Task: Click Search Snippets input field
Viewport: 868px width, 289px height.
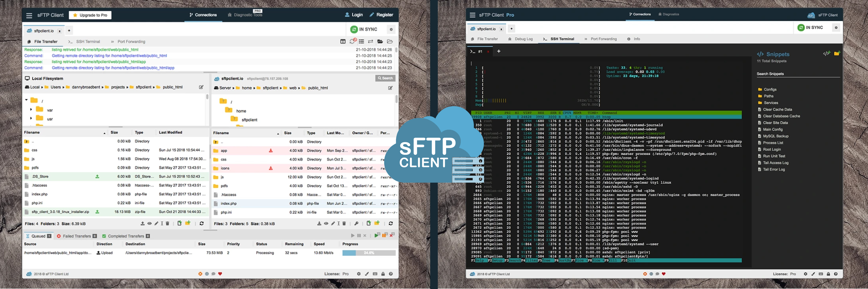Action: click(x=798, y=74)
